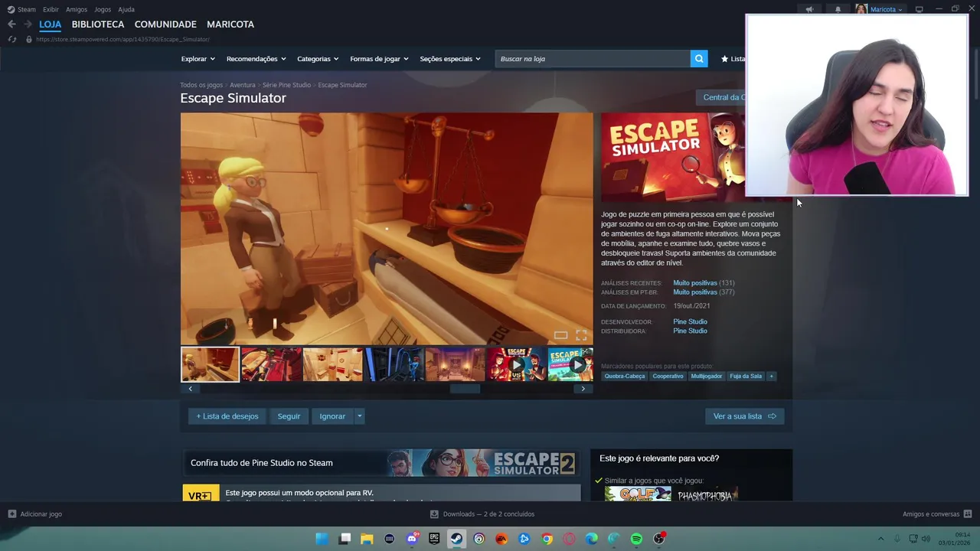The image size is (980, 551).
Task: Open File Explorer from the taskbar
Action: coord(367,539)
